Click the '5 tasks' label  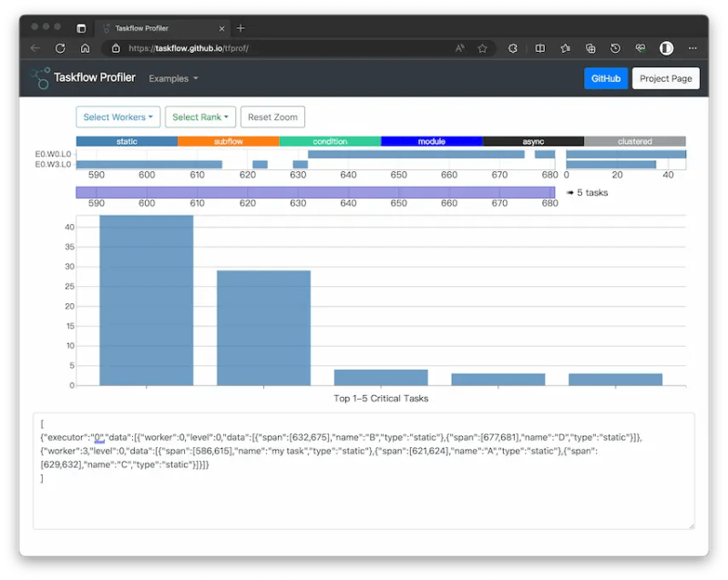click(x=592, y=192)
